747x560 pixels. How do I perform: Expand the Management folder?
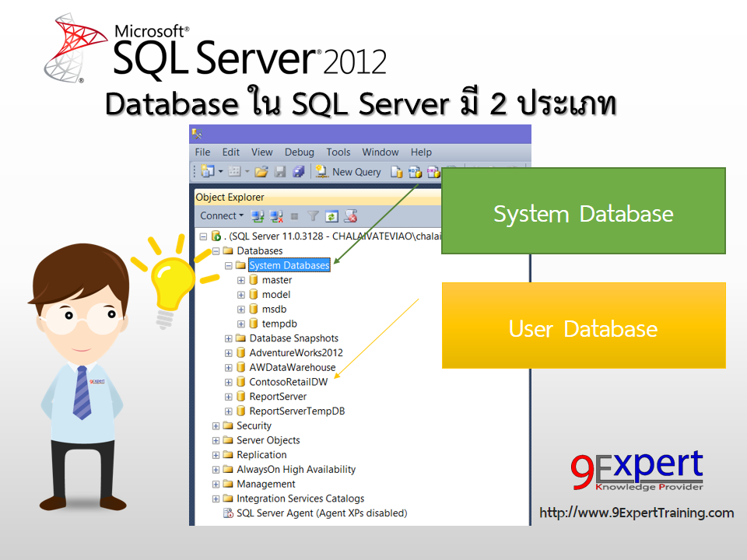216,484
